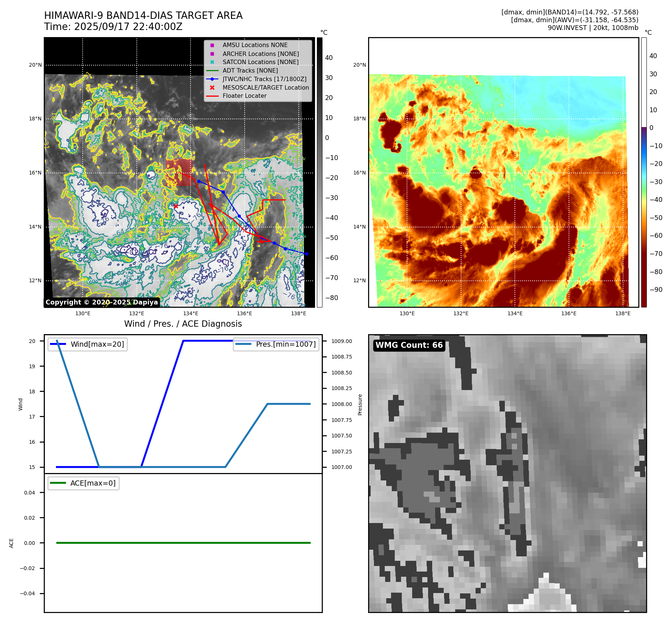Click the 0.04 ACE tick label
Viewport: 672px width, 626px height.
point(30,493)
